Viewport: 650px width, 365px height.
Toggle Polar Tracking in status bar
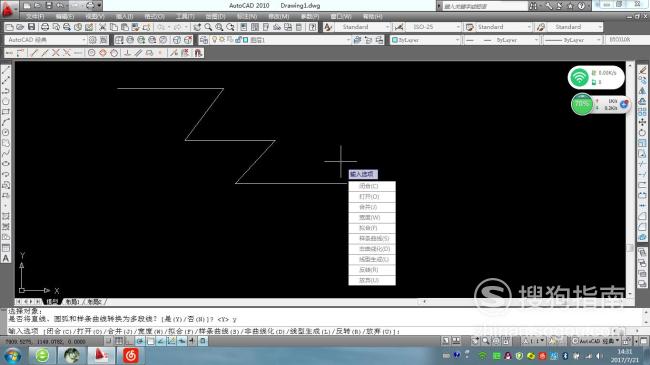click(140, 341)
